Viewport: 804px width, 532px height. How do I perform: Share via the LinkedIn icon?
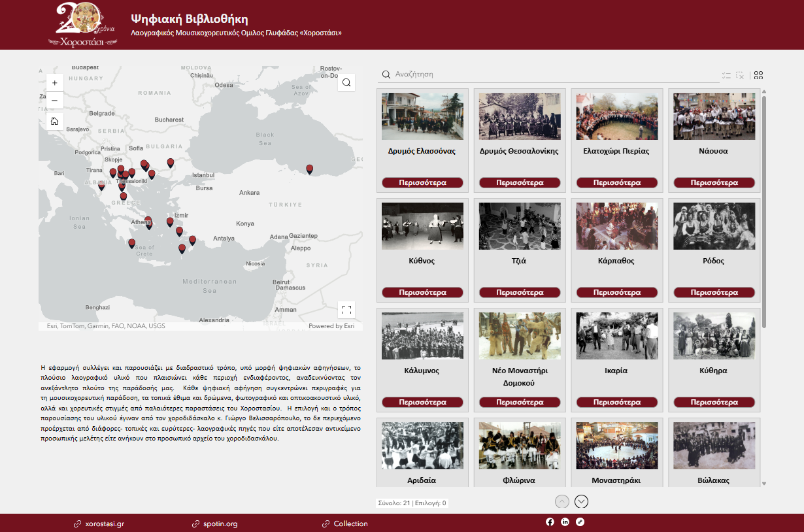[565, 522]
